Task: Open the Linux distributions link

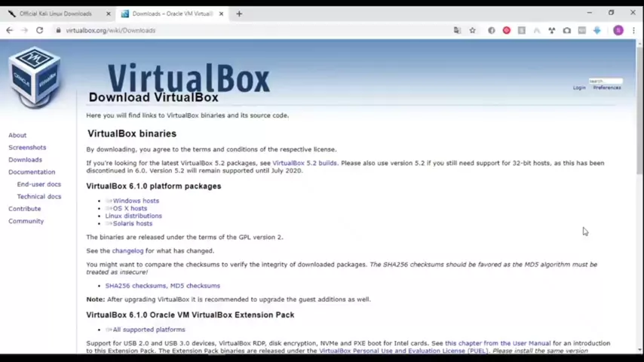Action: pyautogui.click(x=133, y=216)
